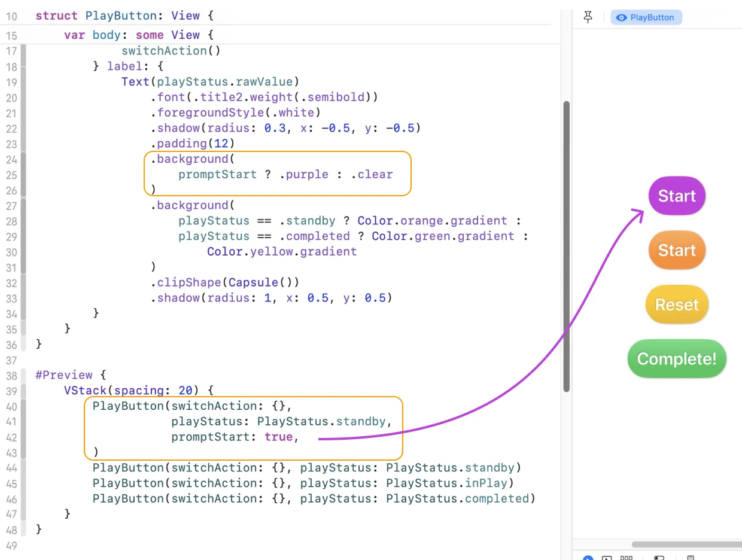
Task: Click the '#Preview {' macro line
Action: [x=71, y=375]
